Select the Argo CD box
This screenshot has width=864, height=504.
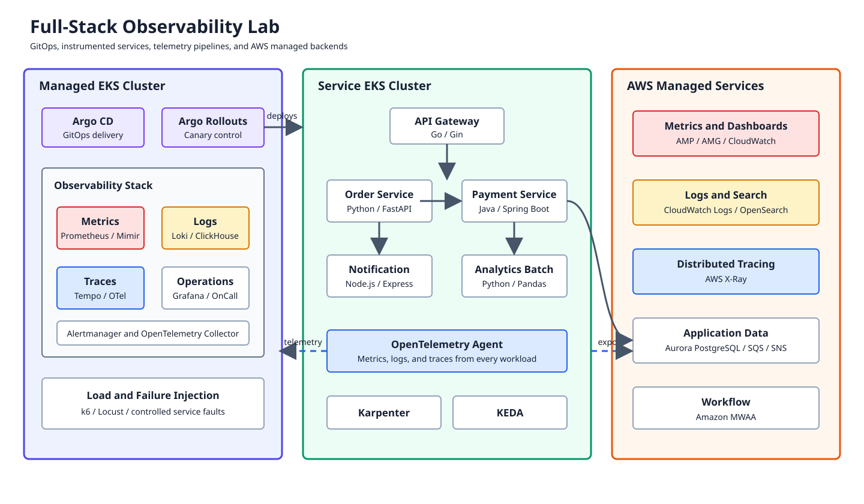93,127
